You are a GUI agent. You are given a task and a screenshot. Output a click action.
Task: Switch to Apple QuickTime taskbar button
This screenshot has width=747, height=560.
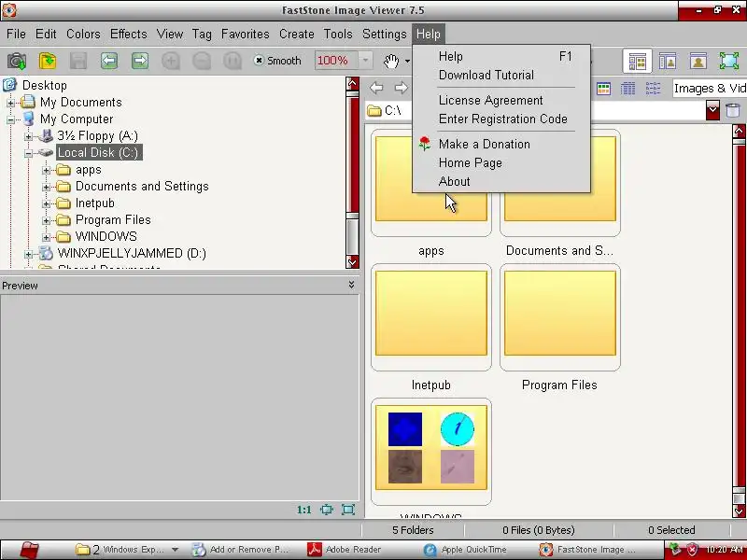(466, 550)
